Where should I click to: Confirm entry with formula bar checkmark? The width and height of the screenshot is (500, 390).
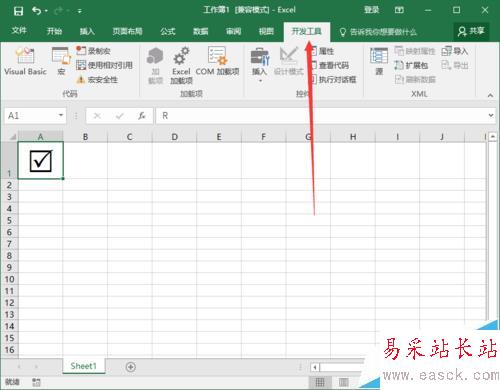coord(120,116)
